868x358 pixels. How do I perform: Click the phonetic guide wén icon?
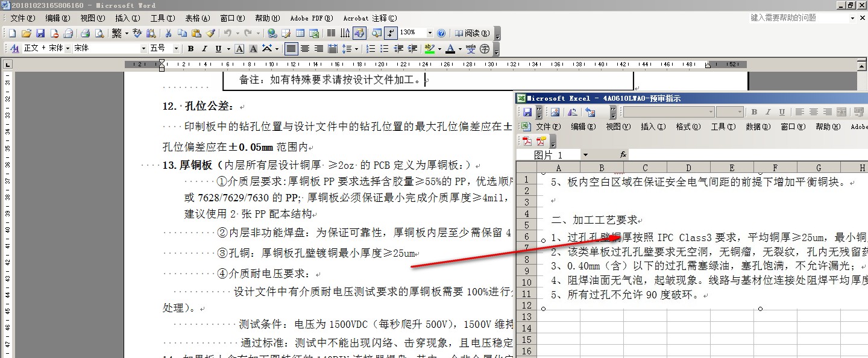(471, 48)
